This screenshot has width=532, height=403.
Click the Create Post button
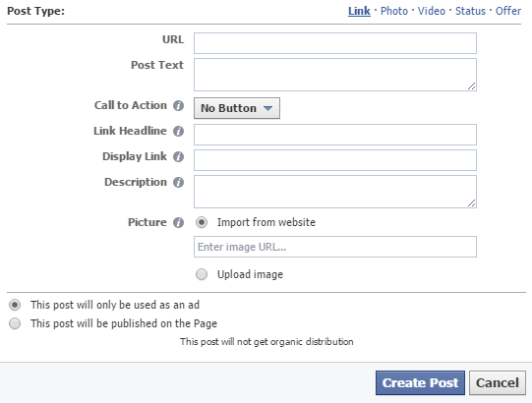pyautogui.click(x=420, y=382)
